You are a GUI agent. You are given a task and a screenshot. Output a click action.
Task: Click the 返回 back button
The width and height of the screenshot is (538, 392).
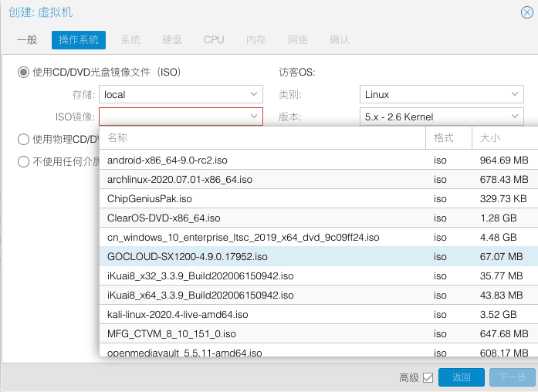[461, 377]
